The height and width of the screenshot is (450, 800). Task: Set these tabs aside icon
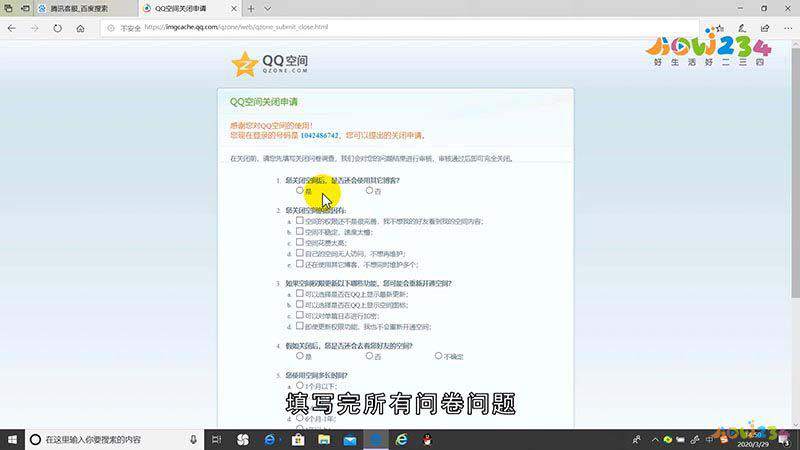[26, 9]
